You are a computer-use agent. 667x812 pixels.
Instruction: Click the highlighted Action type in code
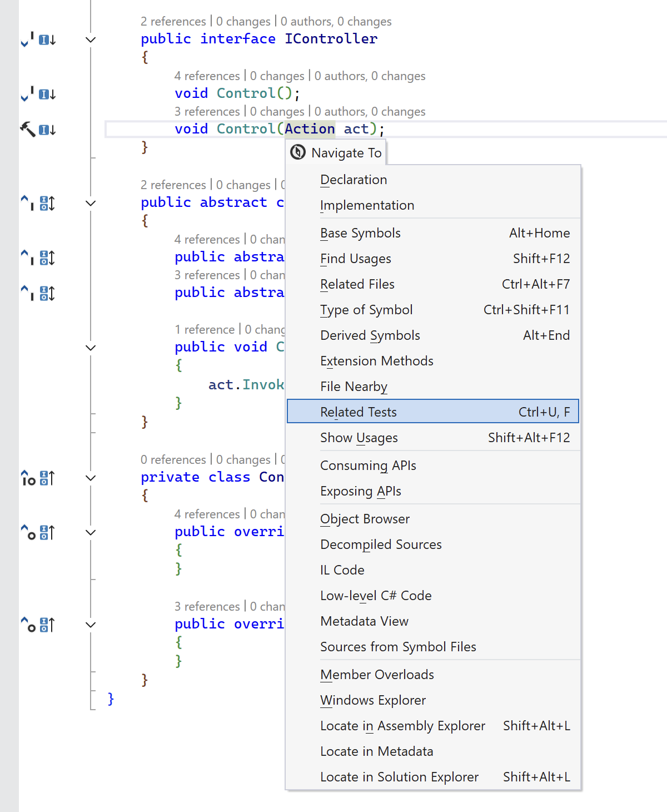point(310,129)
